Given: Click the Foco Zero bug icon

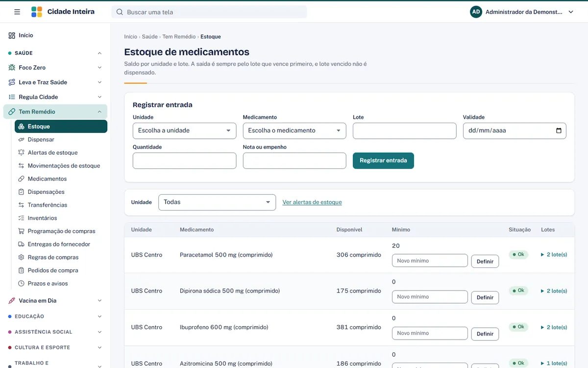Looking at the screenshot, I should 12,68.
